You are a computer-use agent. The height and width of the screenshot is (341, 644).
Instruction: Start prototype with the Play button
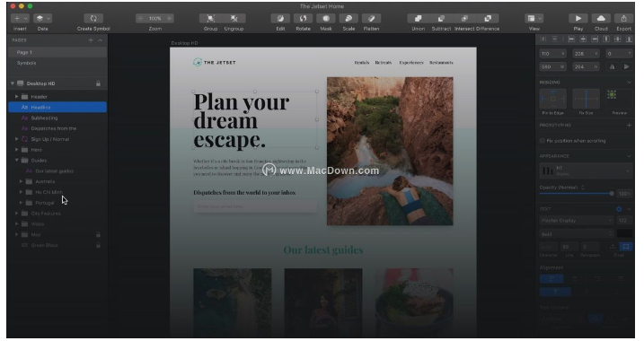click(578, 19)
